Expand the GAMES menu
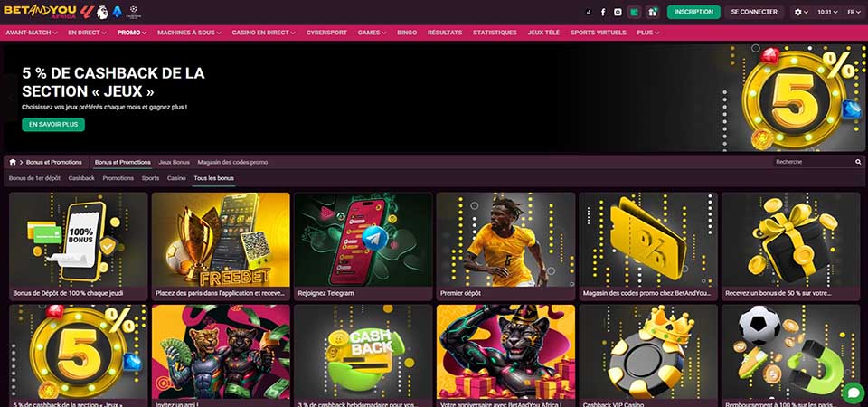This screenshot has width=868, height=407. (372, 33)
